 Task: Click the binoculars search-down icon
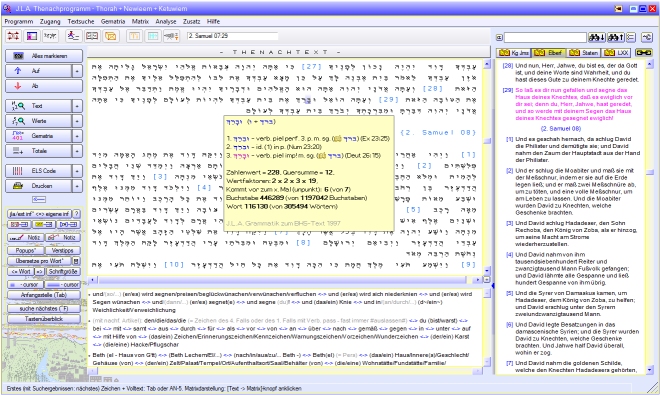597,37
